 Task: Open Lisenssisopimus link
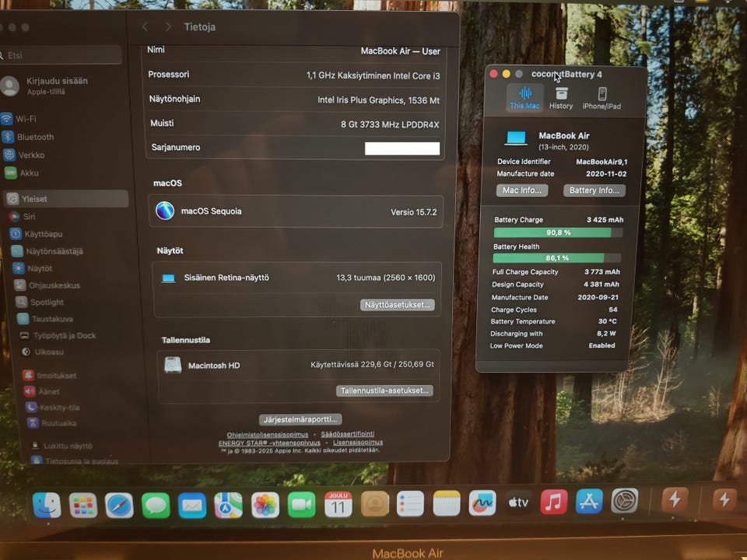(358, 443)
